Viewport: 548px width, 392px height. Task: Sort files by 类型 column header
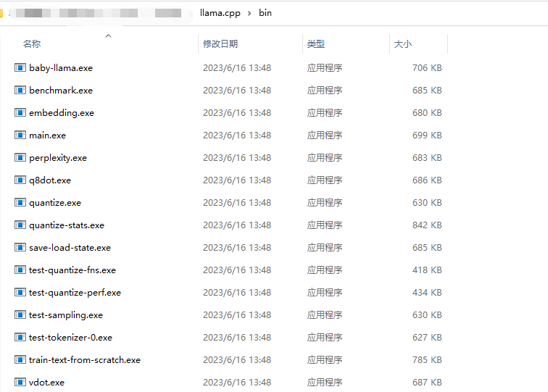[x=316, y=44]
